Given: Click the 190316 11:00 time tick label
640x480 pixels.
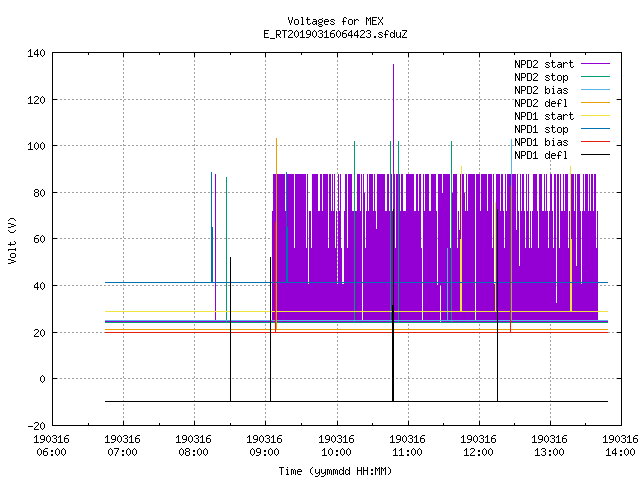Looking at the screenshot, I should pyautogui.click(x=407, y=446).
